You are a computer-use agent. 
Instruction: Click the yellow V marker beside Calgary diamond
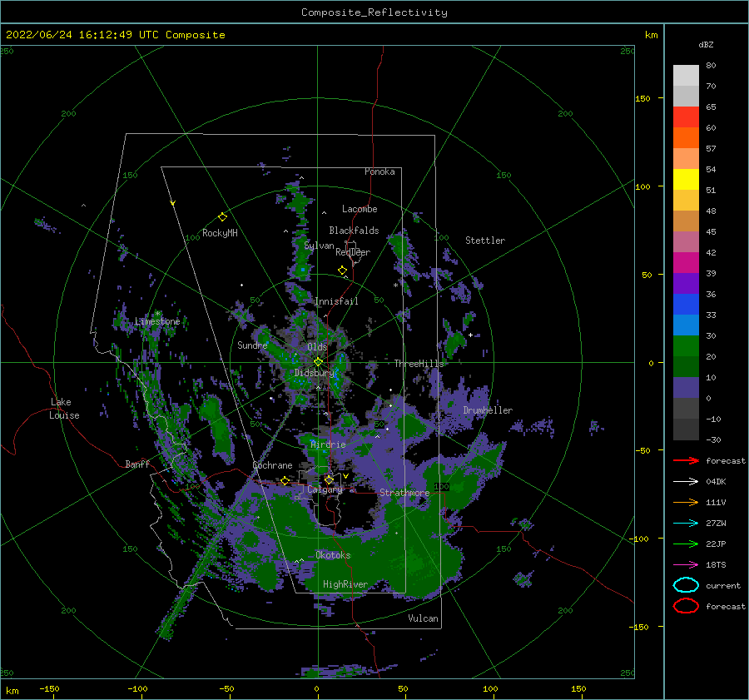[346, 476]
